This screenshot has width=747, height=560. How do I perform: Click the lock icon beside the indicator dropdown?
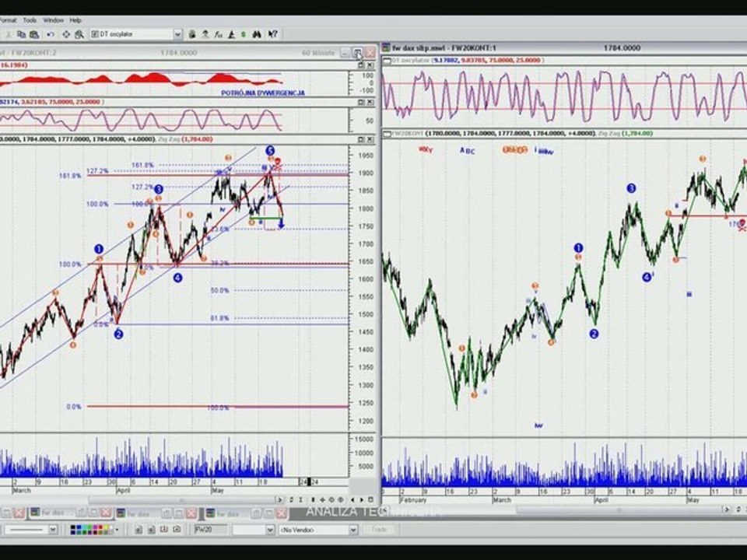coord(192,34)
